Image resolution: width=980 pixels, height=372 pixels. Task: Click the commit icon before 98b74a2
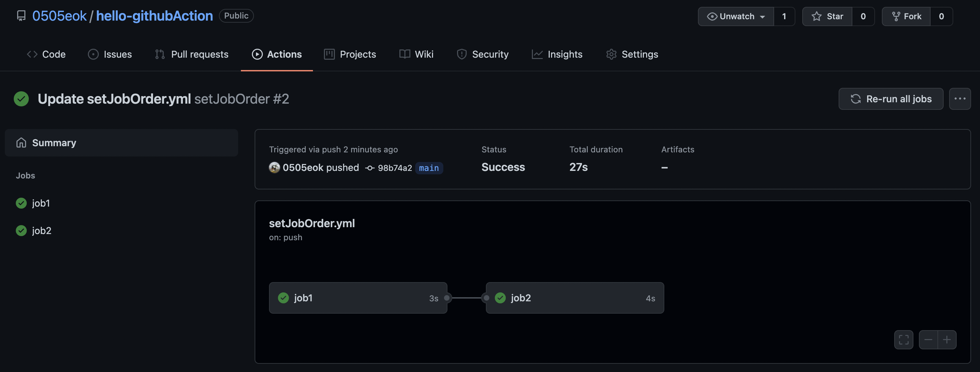(x=370, y=168)
